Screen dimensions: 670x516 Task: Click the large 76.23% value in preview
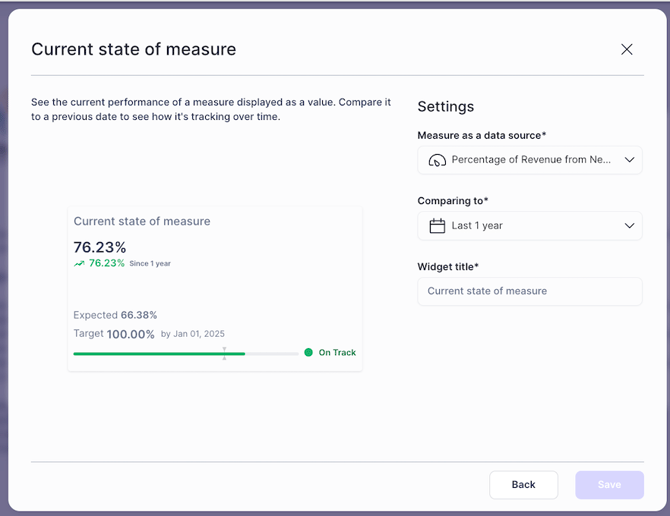[100, 247]
